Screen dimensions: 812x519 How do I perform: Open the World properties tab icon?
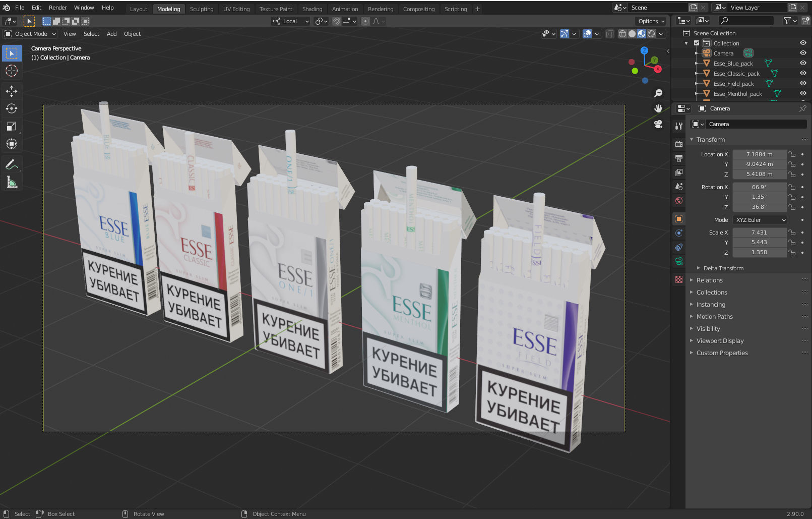pos(679,201)
